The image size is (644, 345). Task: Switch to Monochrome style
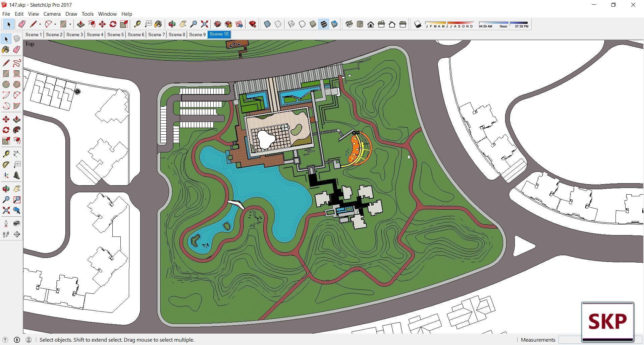[334, 24]
